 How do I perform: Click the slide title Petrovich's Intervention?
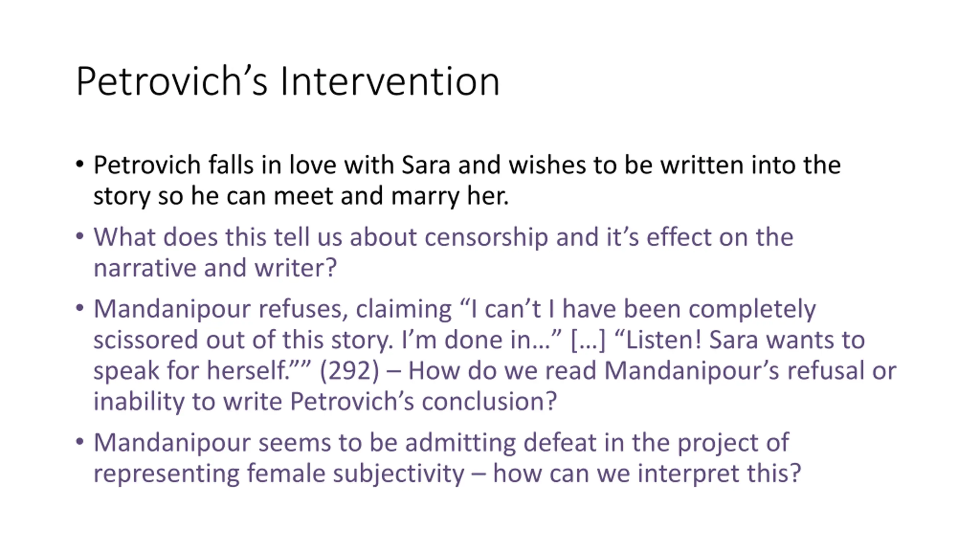click(x=287, y=81)
